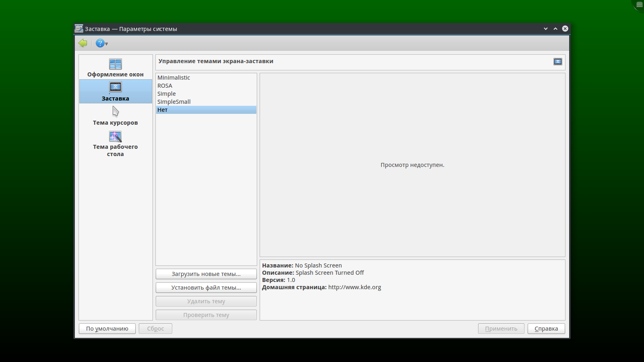Click the http://www.kde.org homepage text

355,287
